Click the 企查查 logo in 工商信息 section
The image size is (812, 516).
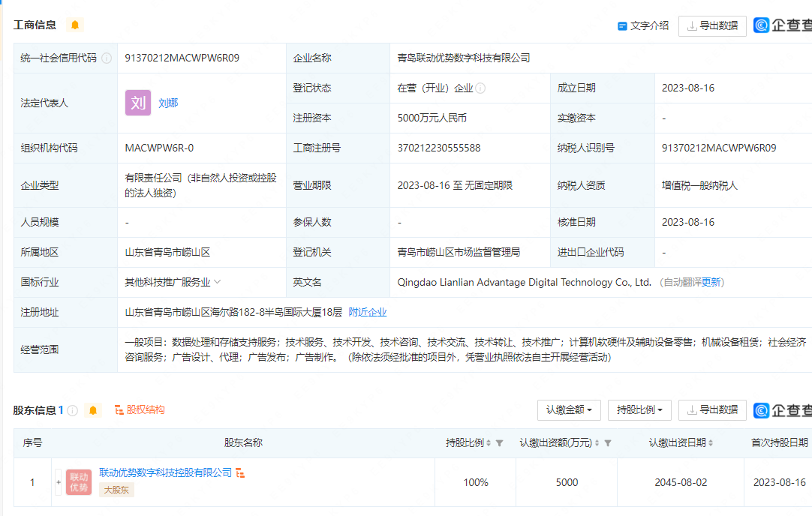point(783,25)
